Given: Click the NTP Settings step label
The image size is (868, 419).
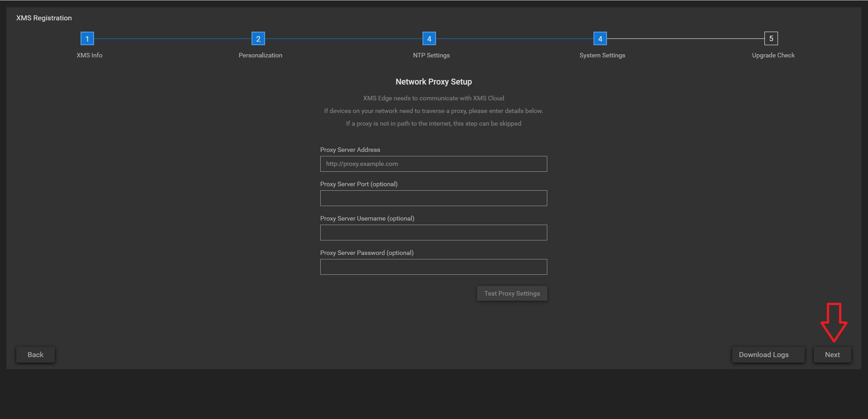Looking at the screenshot, I should [432, 55].
